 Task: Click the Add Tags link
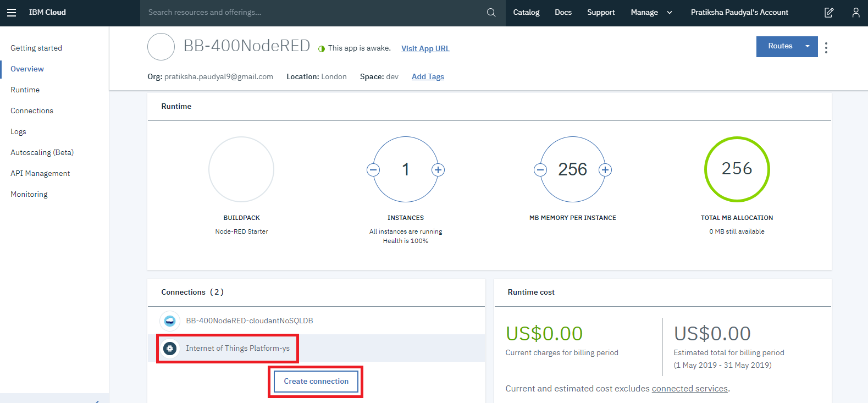[428, 76]
